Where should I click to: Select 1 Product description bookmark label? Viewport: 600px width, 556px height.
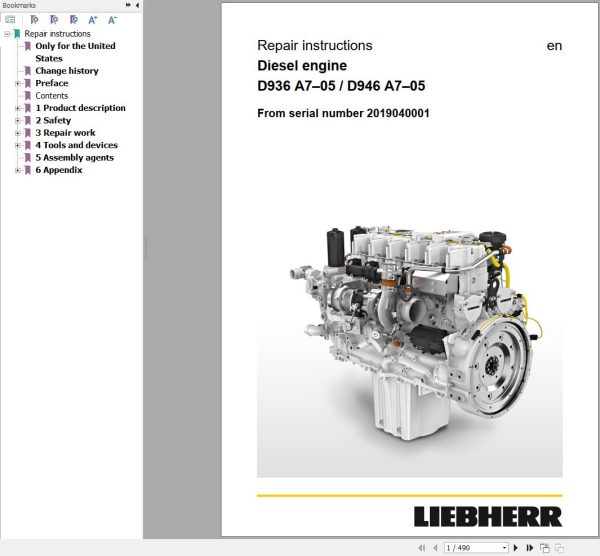[x=80, y=108]
